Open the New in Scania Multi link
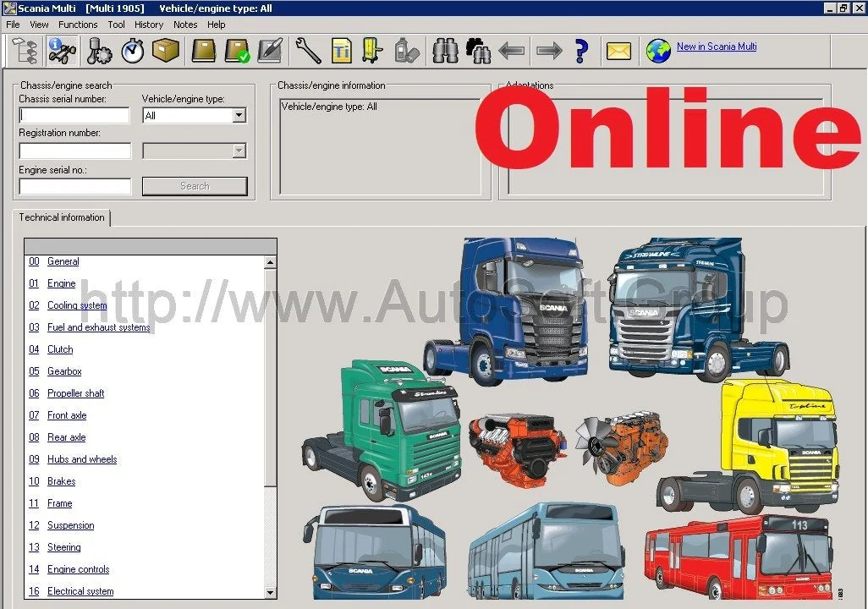Viewport: 868px width, 609px height. tap(717, 47)
